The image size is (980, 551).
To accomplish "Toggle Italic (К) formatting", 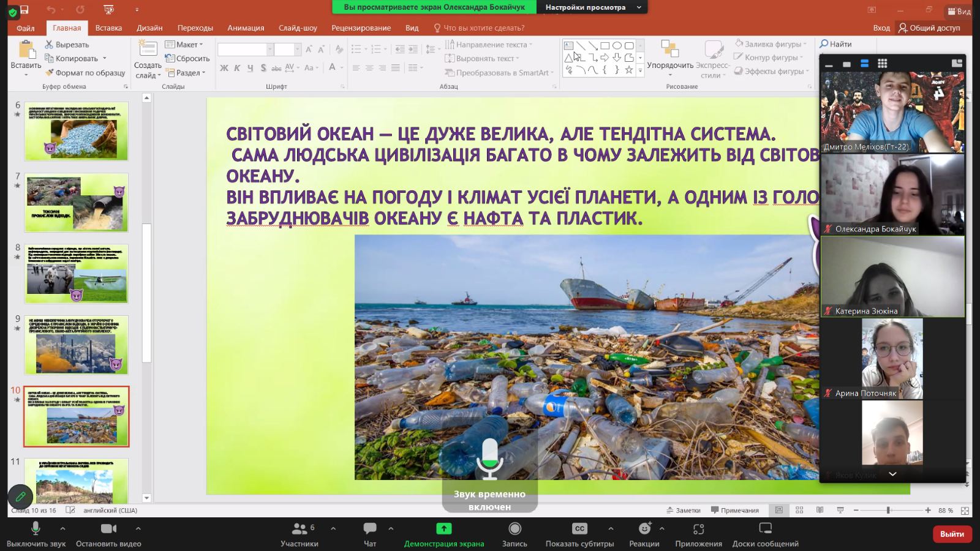I will pyautogui.click(x=237, y=68).
